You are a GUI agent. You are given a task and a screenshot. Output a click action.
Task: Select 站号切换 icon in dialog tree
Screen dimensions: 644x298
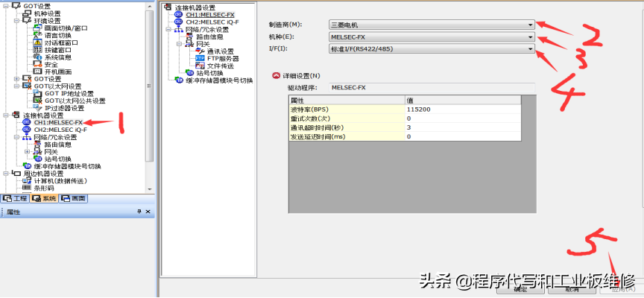[x=190, y=73]
